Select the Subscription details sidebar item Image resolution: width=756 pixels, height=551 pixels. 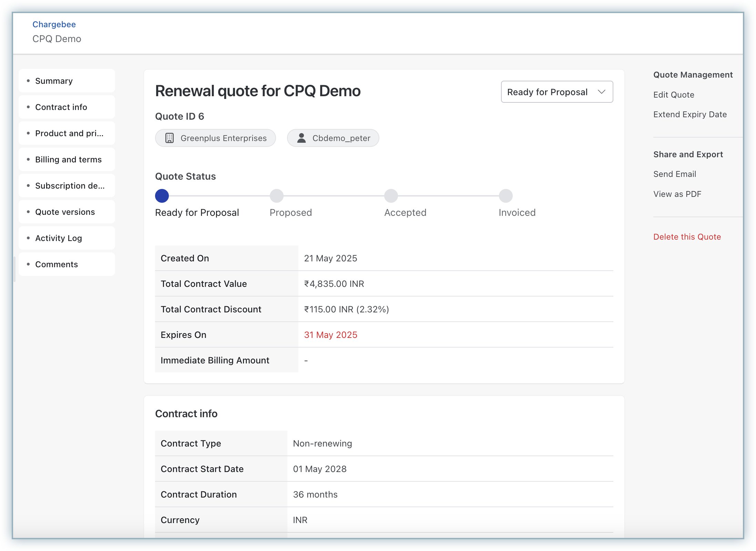click(x=67, y=186)
